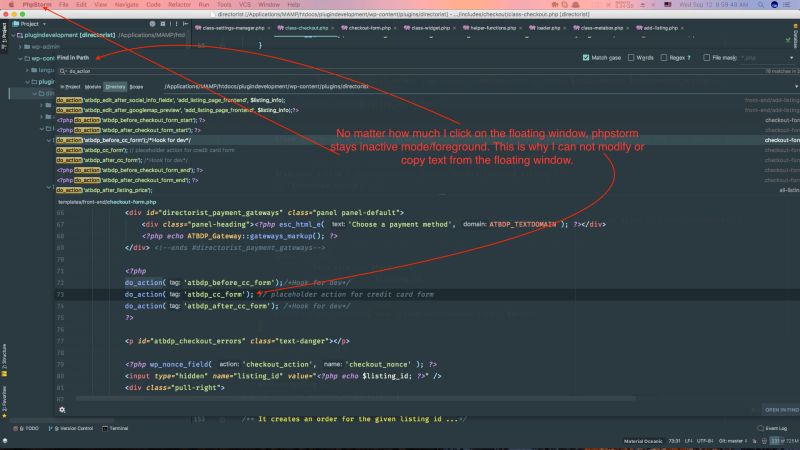Screen dimensions: 800x450
Task: Open the Structure side tool window
Action: coord(4,360)
